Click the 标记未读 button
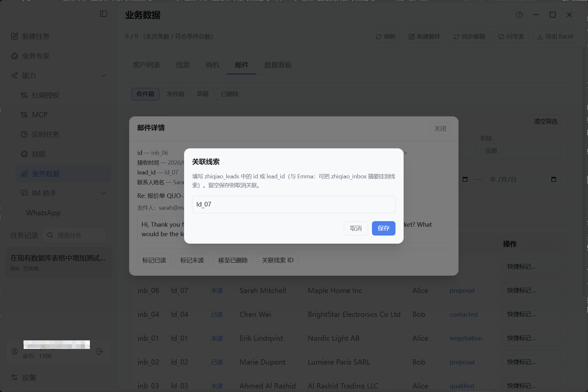This screenshot has width=588, height=392. click(192, 260)
